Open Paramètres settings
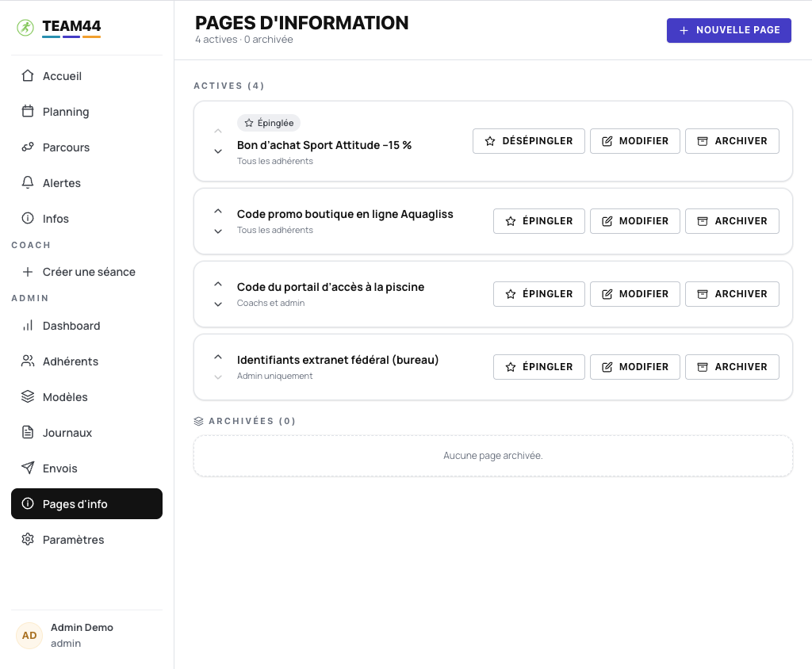This screenshot has height=669, width=812. pyautogui.click(x=86, y=540)
